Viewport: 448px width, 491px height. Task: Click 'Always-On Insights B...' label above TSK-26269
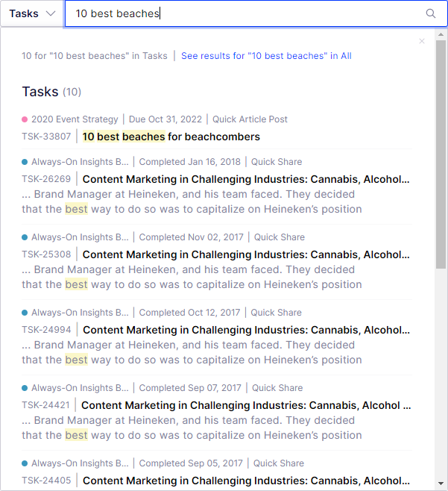pos(80,162)
